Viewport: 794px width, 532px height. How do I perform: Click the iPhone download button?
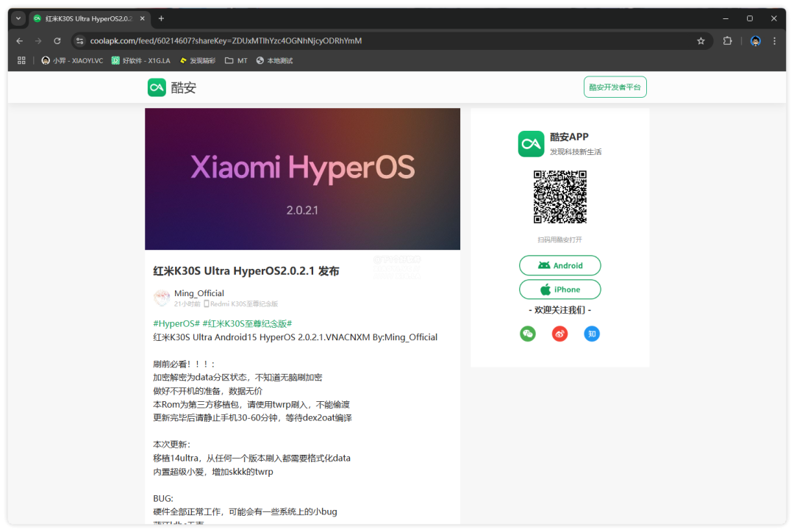pos(559,290)
